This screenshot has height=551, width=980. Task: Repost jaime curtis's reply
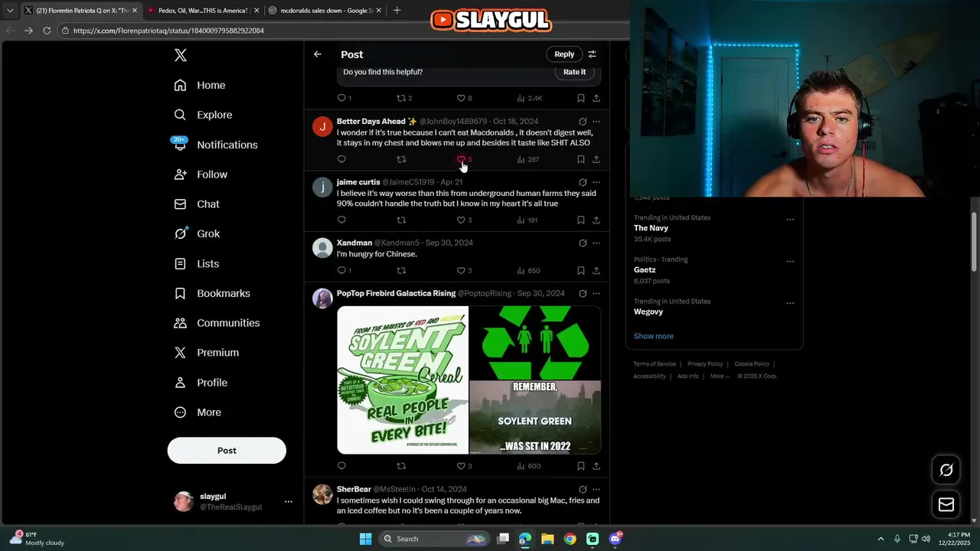point(401,220)
